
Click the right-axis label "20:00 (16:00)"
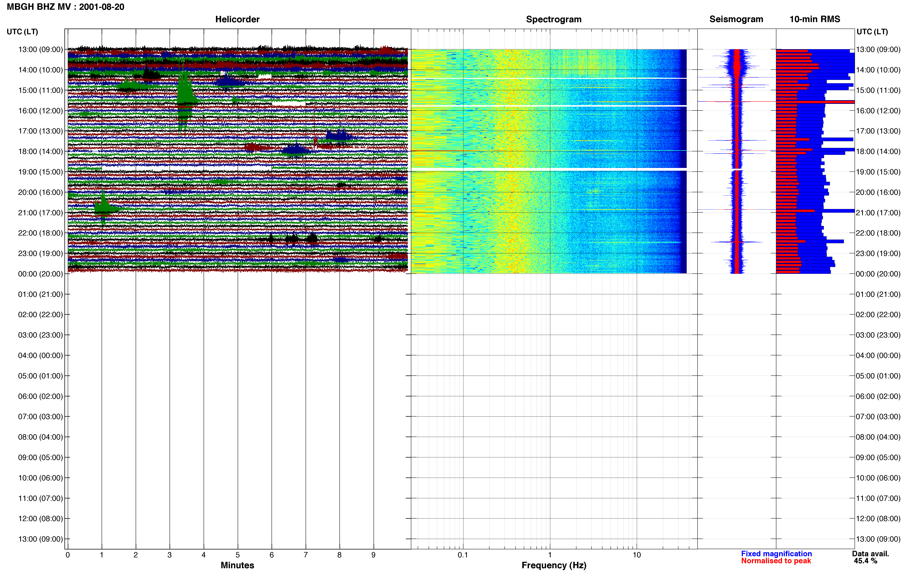point(878,192)
